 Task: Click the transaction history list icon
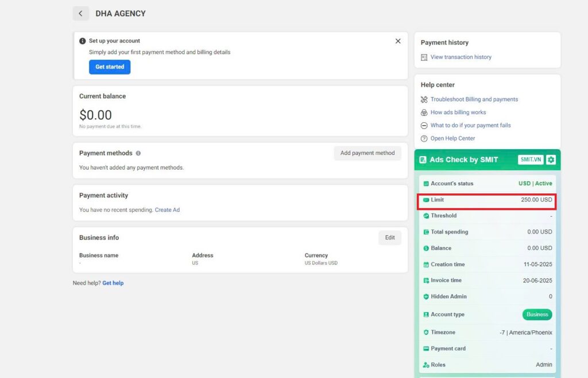pos(424,57)
